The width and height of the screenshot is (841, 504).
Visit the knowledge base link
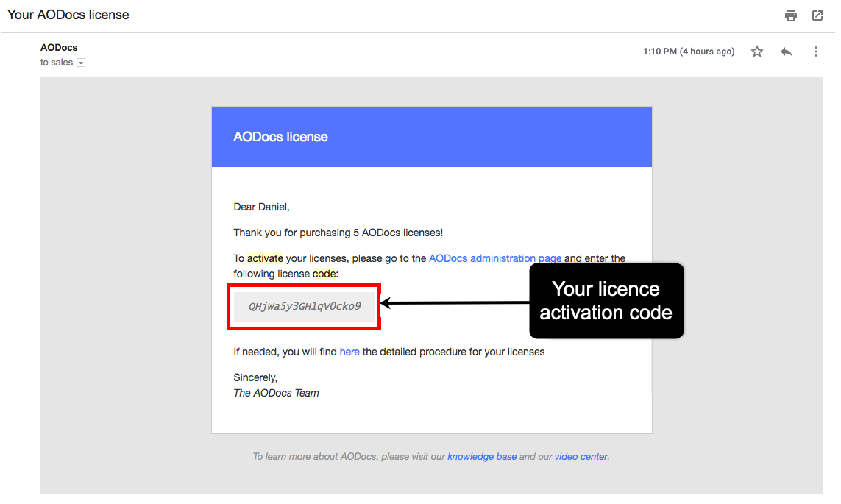(482, 457)
